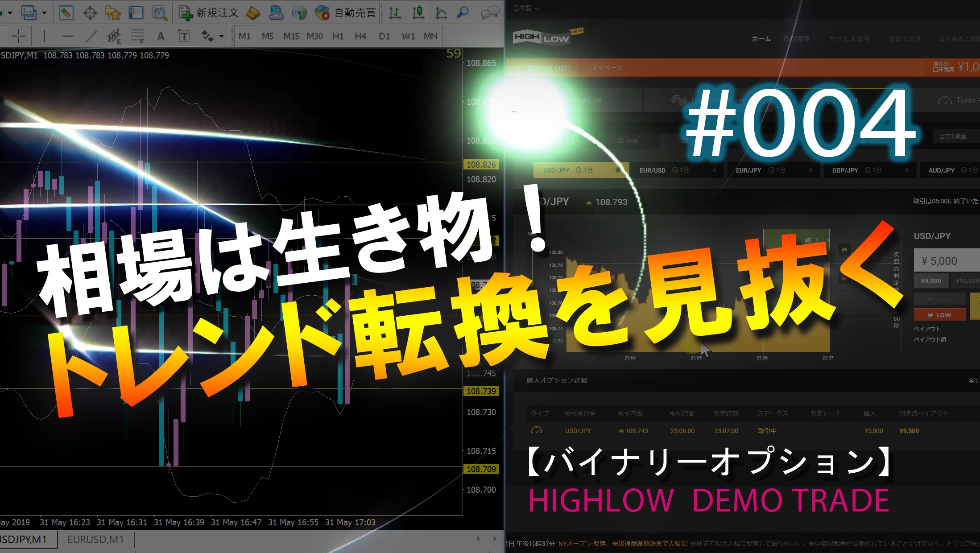Switch timeframe to H4
The image size is (980, 553).
coord(360,36)
